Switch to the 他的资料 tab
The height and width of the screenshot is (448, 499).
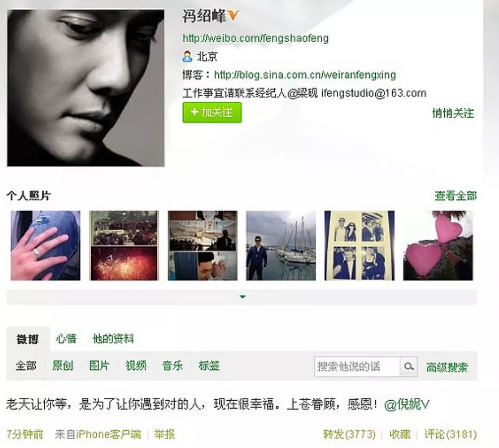113,339
